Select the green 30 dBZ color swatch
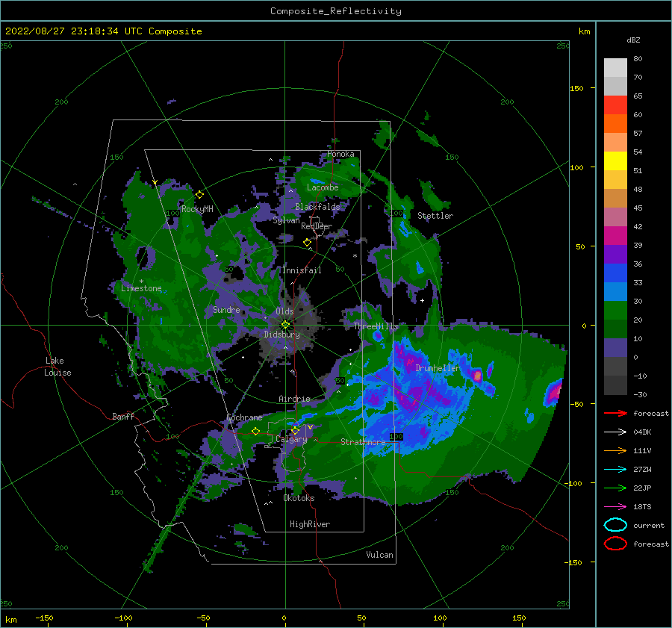Viewport: 672px width, 628px height. coord(615,310)
